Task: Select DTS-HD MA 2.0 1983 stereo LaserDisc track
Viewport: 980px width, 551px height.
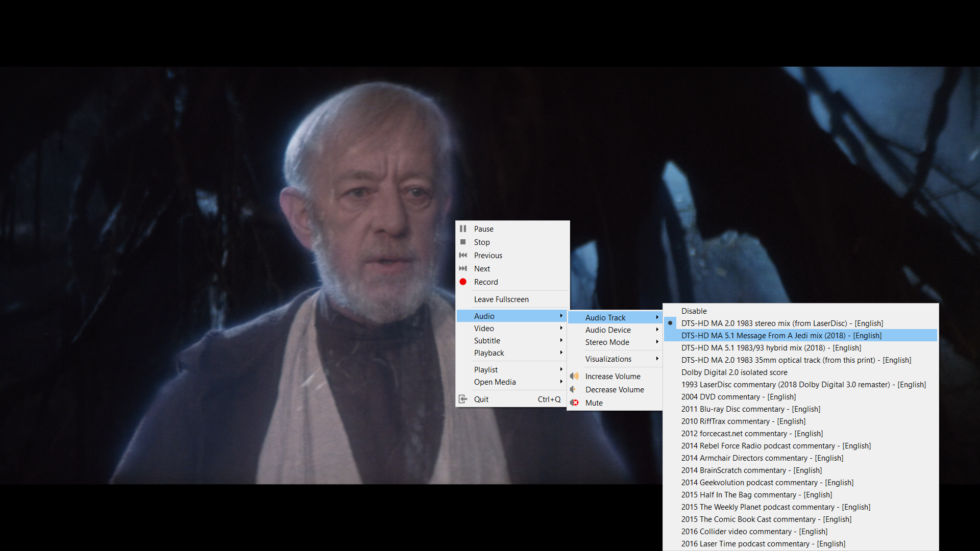Action: (800, 323)
